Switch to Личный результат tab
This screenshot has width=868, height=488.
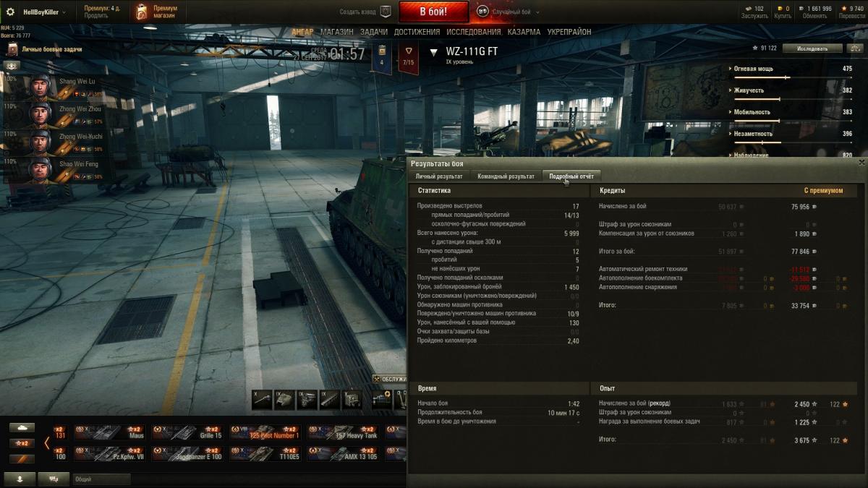(x=439, y=176)
